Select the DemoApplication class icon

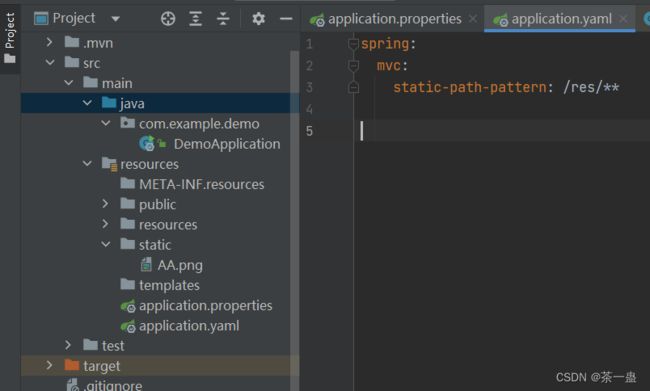pos(147,143)
